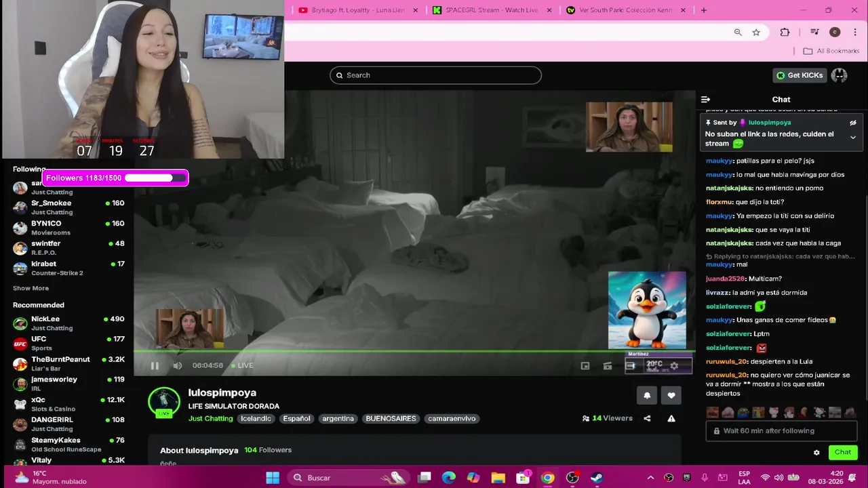Open the Chrome extensions puzzle icon
The image size is (868, 488).
[785, 32]
